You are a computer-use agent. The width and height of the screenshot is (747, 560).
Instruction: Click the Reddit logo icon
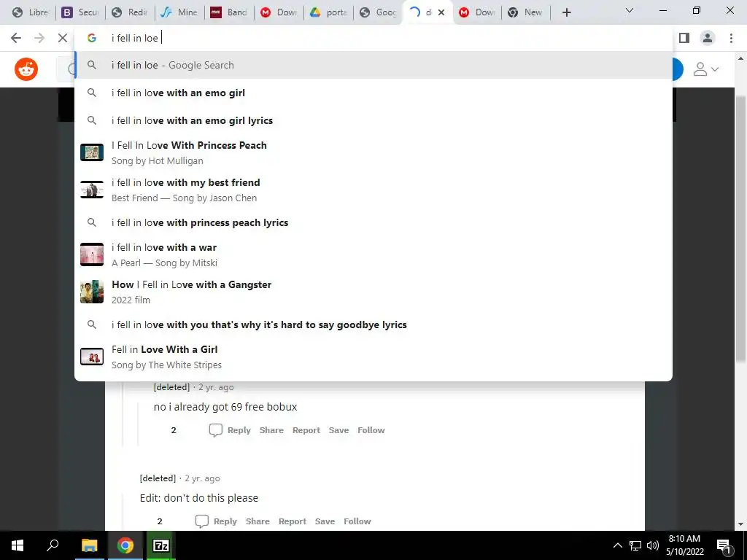[26, 69]
